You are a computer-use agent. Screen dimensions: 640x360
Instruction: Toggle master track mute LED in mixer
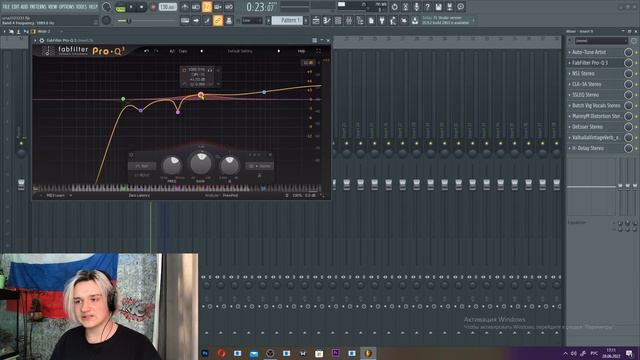[21, 143]
